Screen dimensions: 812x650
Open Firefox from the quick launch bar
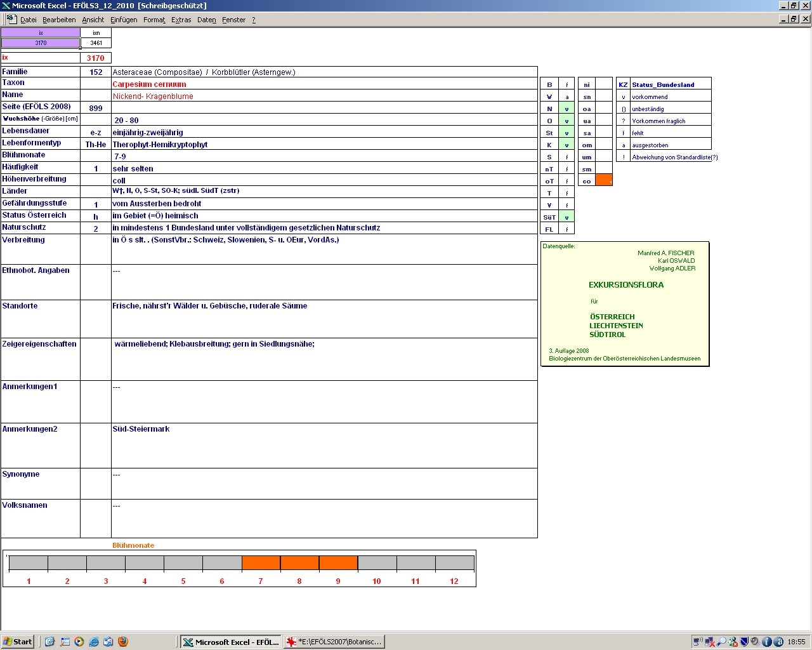click(x=123, y=642)
